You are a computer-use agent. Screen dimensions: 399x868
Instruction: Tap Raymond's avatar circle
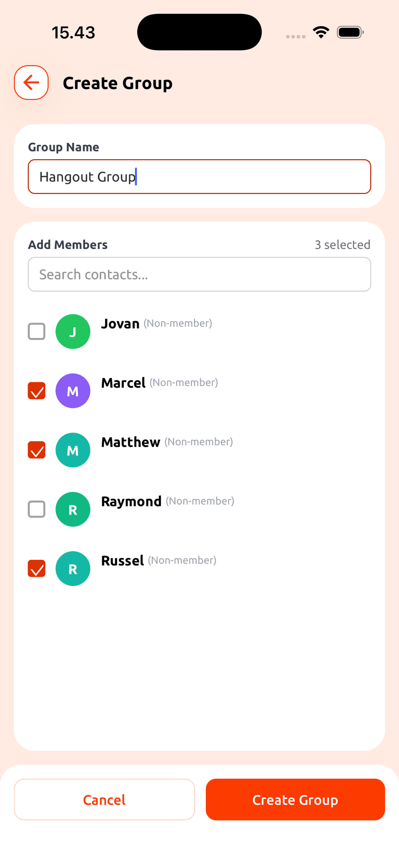click(x=73, y=509)
